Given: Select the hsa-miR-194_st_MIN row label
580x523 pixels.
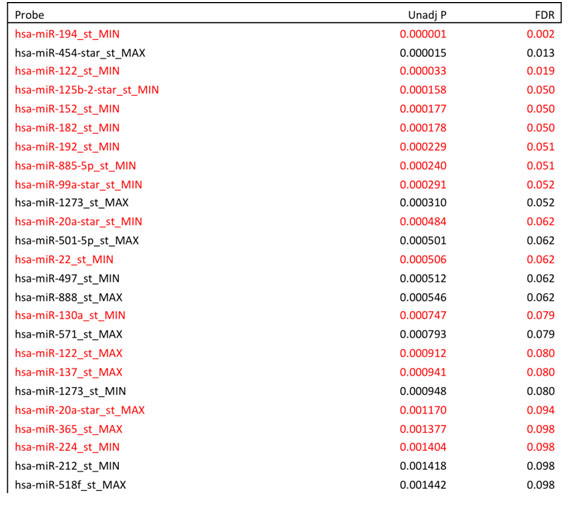Looking at the screenshot, I should [67, 34].
